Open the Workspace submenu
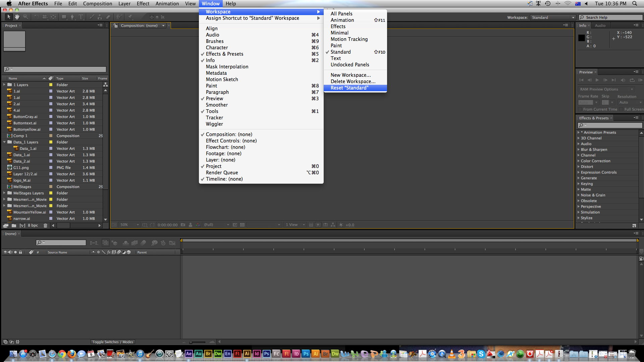644x362 pixels. (261, 11)
